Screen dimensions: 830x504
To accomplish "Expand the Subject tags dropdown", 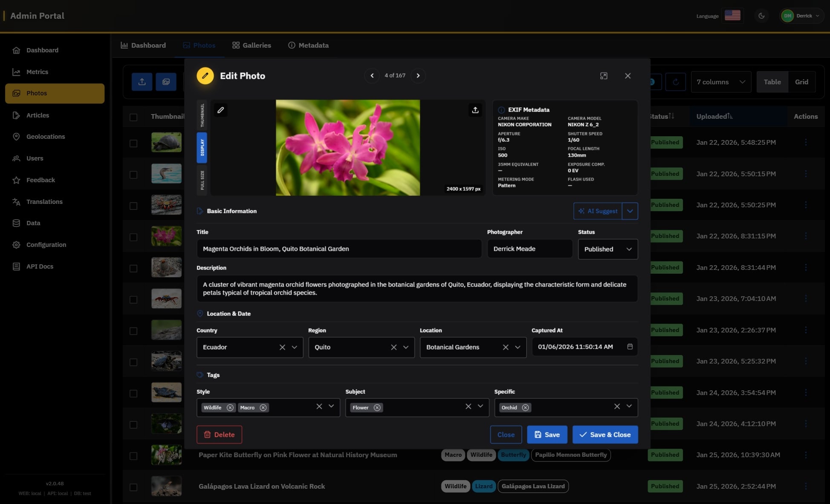I will (480, 407).
